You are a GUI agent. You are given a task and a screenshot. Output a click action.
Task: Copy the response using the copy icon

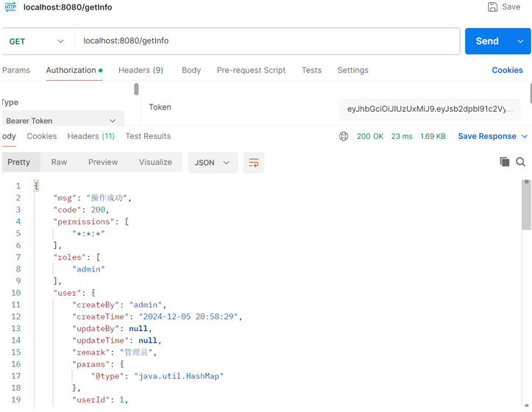click(x=505, y=162)
